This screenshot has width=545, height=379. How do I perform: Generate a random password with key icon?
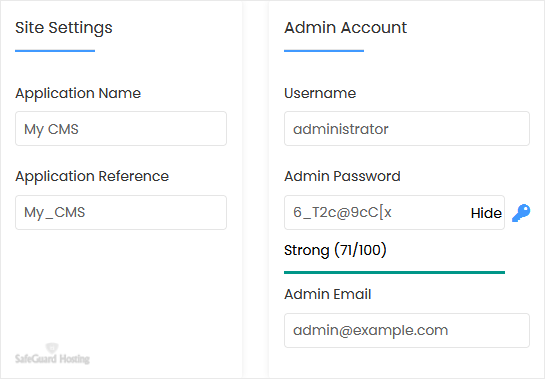pyautogui.click(x=521, y=213)
